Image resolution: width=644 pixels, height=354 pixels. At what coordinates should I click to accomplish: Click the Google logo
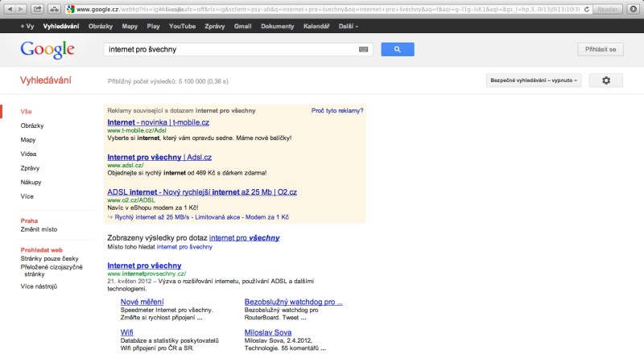point(47,50)
